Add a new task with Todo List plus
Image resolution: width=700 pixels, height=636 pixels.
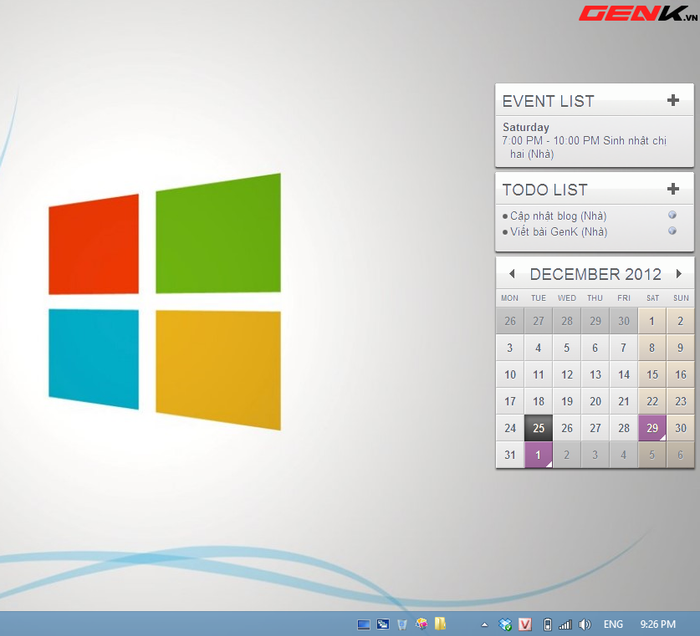[x=673, y=189]
